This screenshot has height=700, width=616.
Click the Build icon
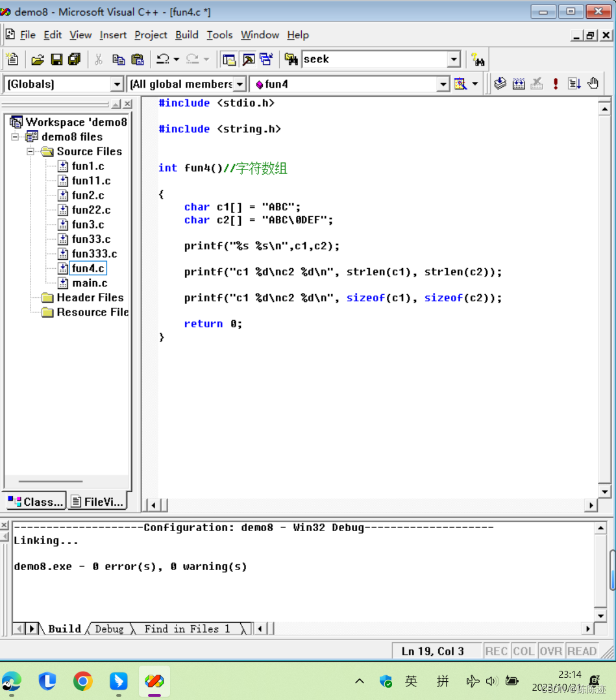(519, 84)
